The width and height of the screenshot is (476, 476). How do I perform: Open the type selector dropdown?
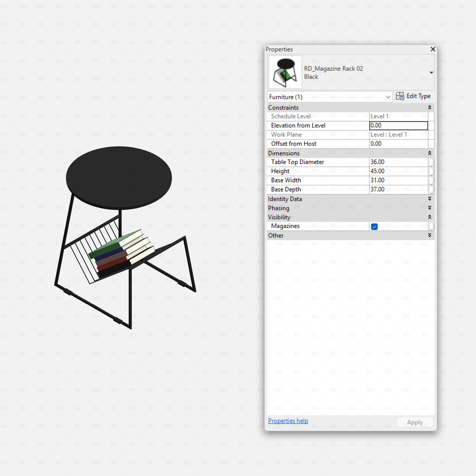coord(431,72)
